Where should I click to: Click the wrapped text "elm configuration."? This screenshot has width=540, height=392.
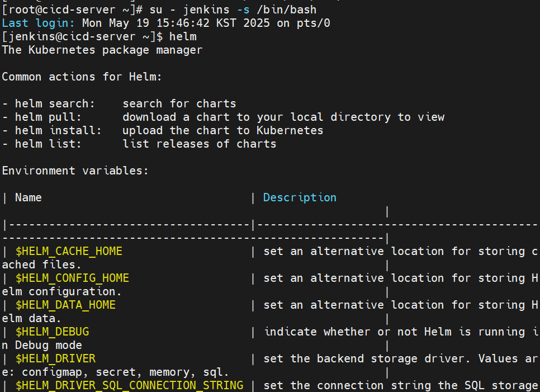(62, 292)
